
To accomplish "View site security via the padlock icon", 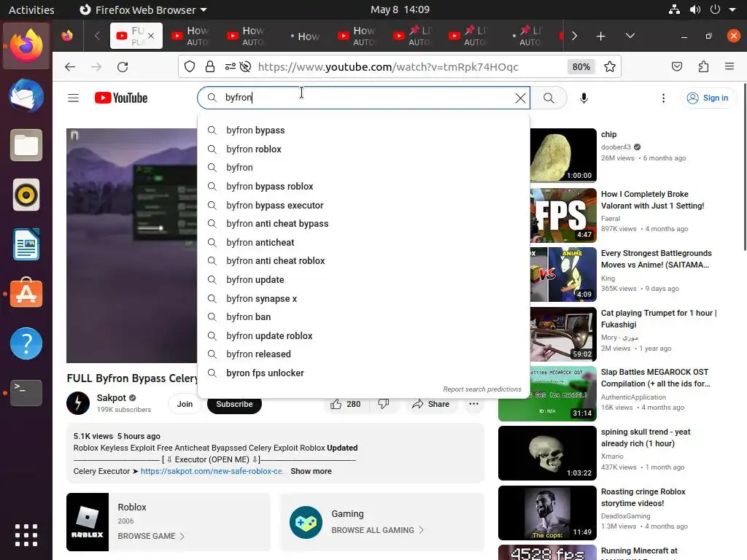I will [x=209, y=66].
